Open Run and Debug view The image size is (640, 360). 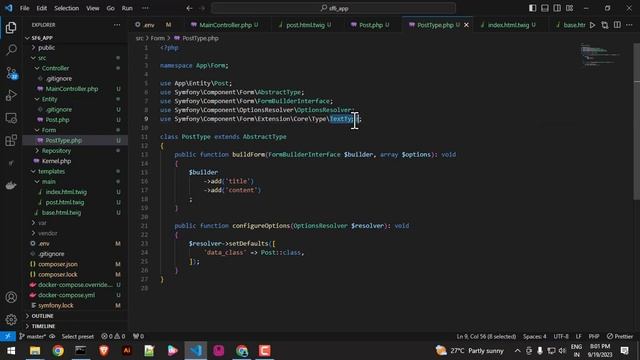point(11,95)
